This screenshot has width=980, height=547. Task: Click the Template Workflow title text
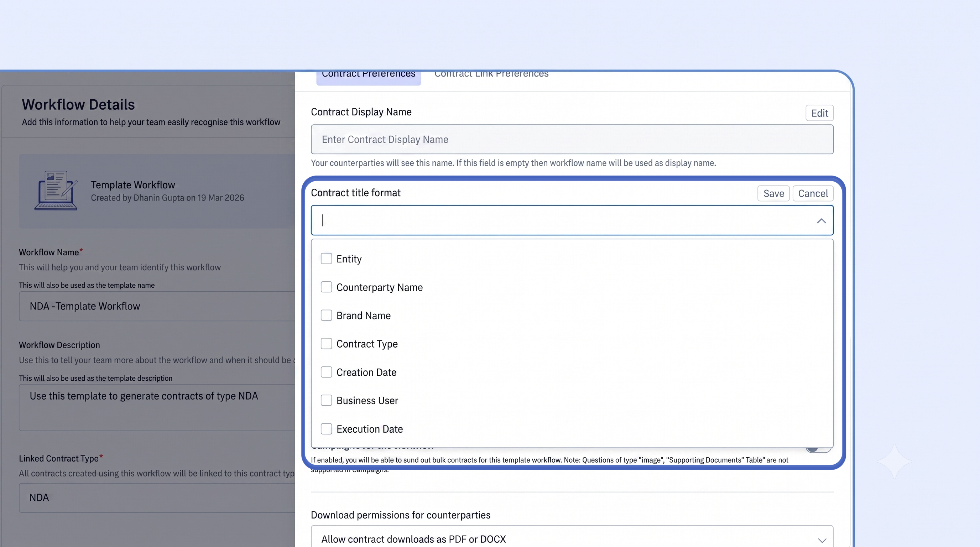[x=133, y=185]
